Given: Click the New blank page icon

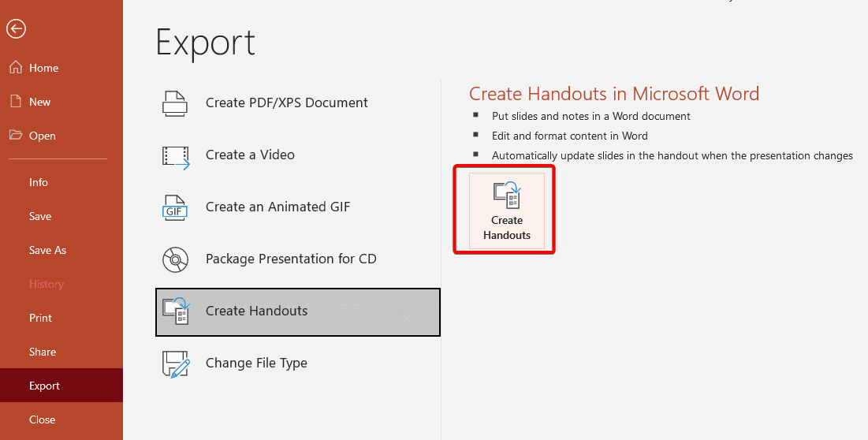Looking at the screenshot, I should click(16, 101).
